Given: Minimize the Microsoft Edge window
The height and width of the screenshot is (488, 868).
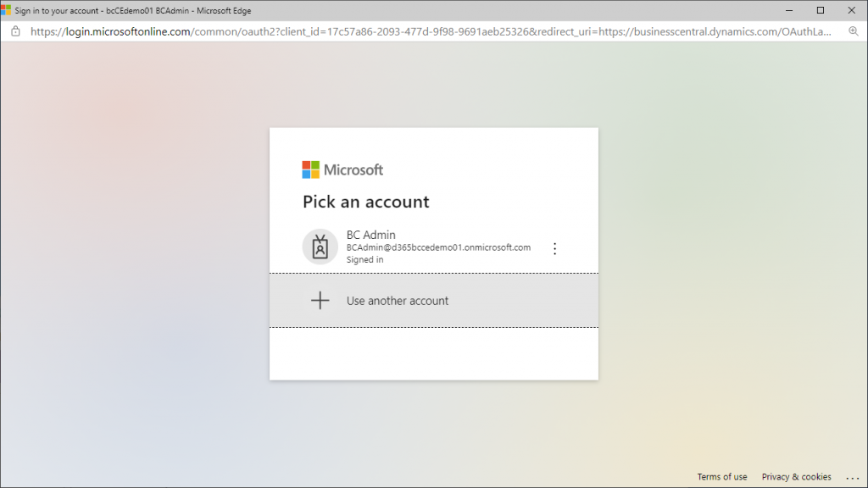Looking at the screenshot, I should click(789, 10).
